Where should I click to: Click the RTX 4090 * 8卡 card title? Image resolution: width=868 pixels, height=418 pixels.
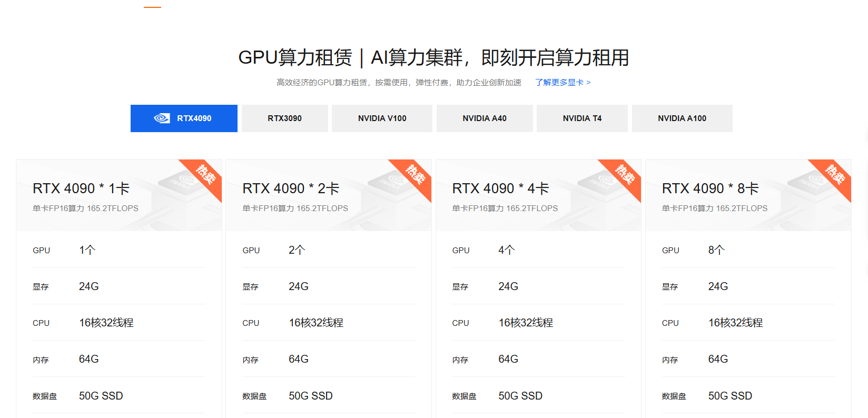[710, 188]
